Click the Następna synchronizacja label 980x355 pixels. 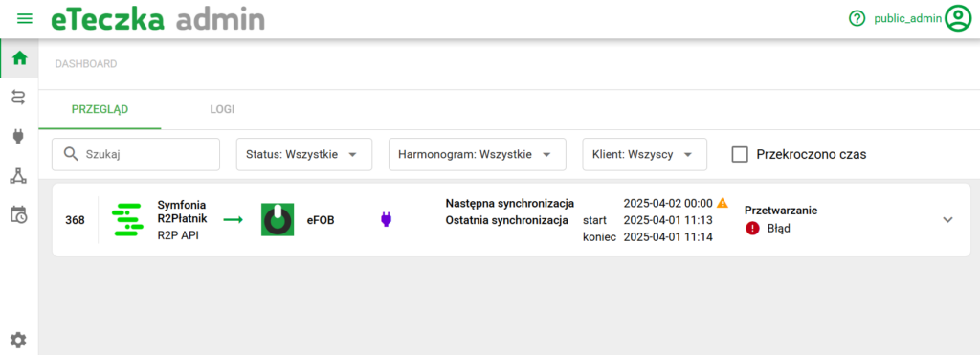pyautogui.click(x=510, y=203)
